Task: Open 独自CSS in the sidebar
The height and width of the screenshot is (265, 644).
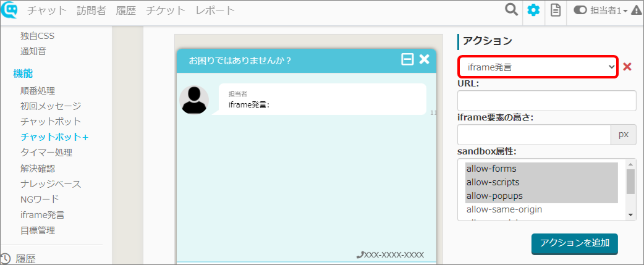Action: click(37, 36)
